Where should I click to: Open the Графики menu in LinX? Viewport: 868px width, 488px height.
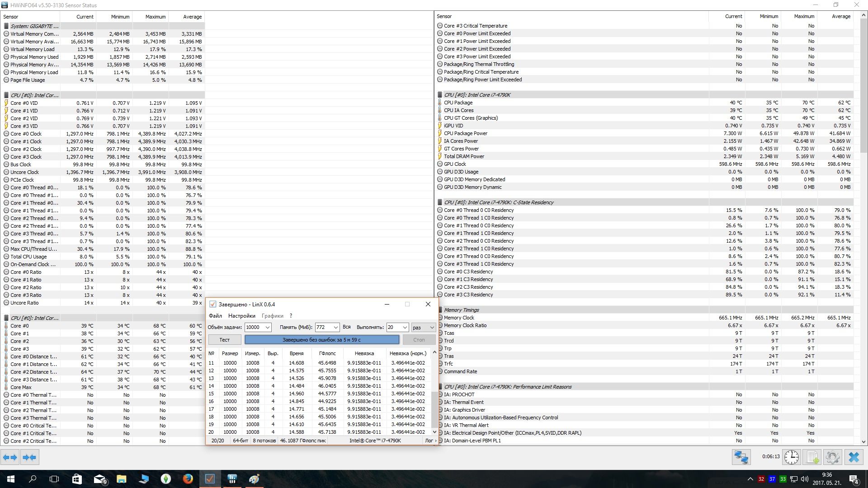point(273,316)
